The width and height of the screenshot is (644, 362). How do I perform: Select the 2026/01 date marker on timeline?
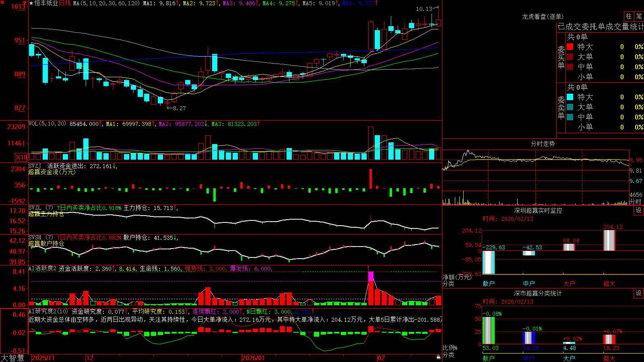tap(254, 358)
